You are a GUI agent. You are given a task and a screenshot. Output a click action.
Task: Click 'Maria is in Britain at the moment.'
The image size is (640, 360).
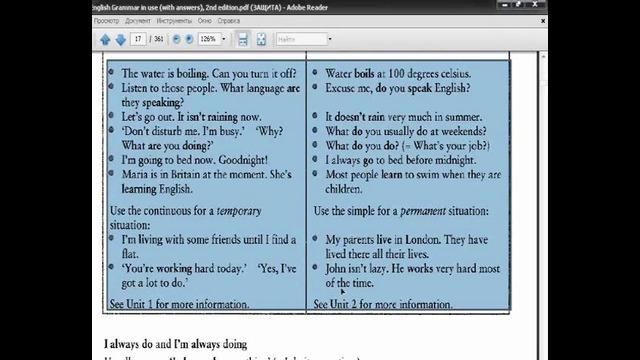click(194, 175)
